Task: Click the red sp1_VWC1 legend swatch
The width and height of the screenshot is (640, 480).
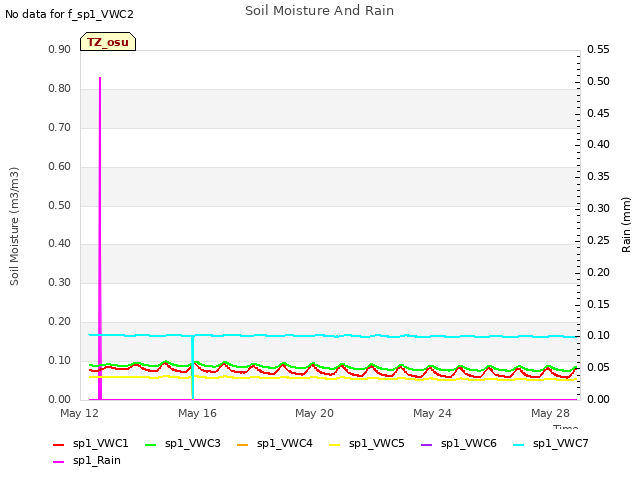Action: click(59, 444)
